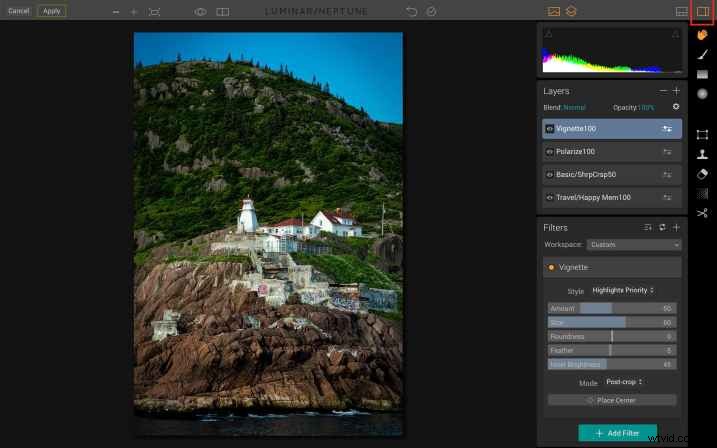The height and width of the screenshot is (448, 717).
Task: Click the Place Center button
Action: [x=612, y=400]
